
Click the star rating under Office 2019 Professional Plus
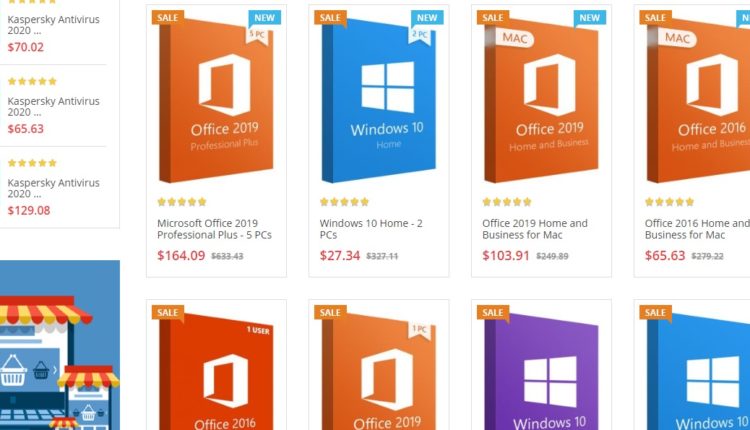(182, 202)
